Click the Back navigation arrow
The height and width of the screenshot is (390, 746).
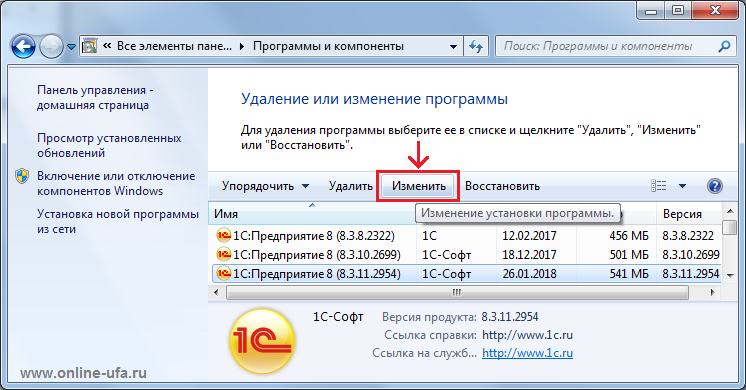(x=23, y=47)
